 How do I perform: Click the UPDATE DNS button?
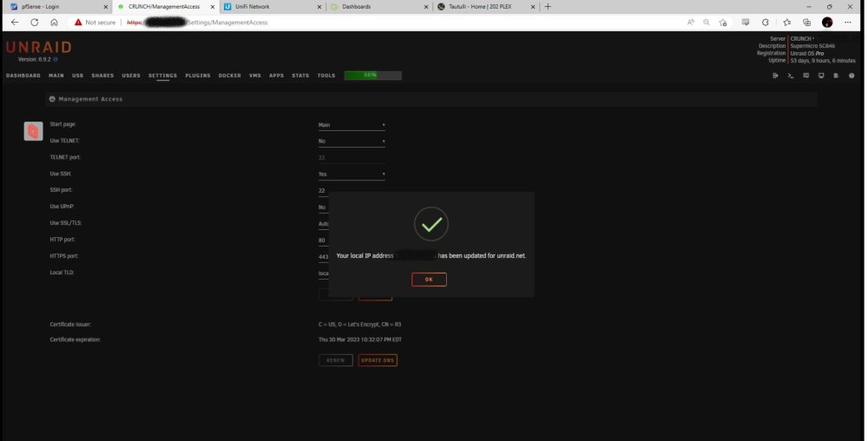pyautogui.click(x=378, y=360)
